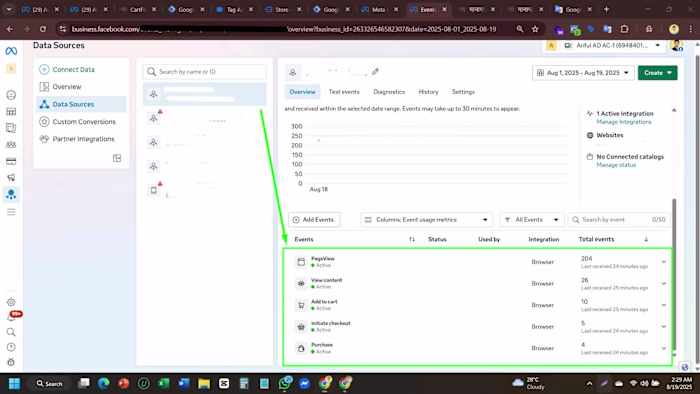This screenshot has height=394, width=700.
Task: Click the events panel vertical scrollbar
Action: (x=674, y=274)
